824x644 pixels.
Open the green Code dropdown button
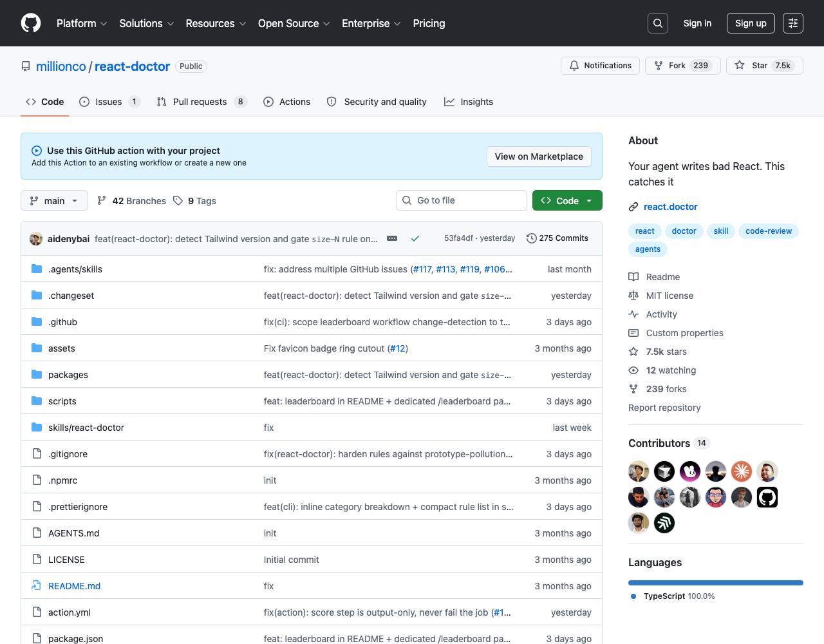[x=567, y=201]
